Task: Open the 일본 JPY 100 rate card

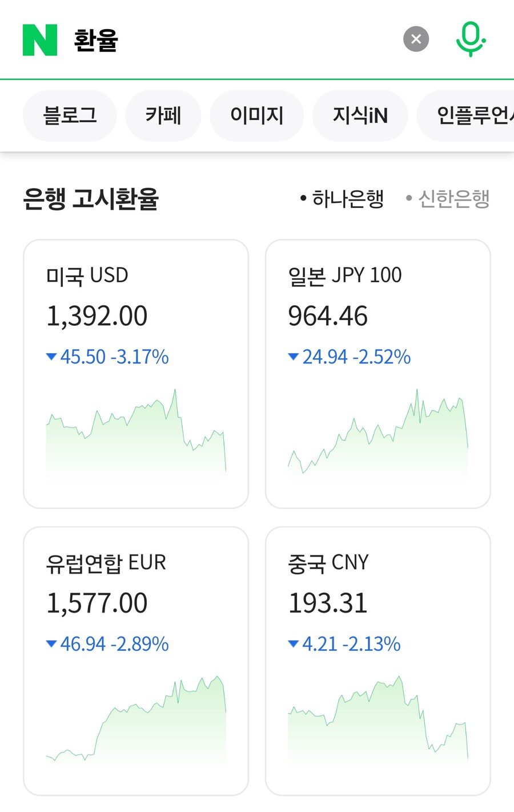Action: [378, 374]
